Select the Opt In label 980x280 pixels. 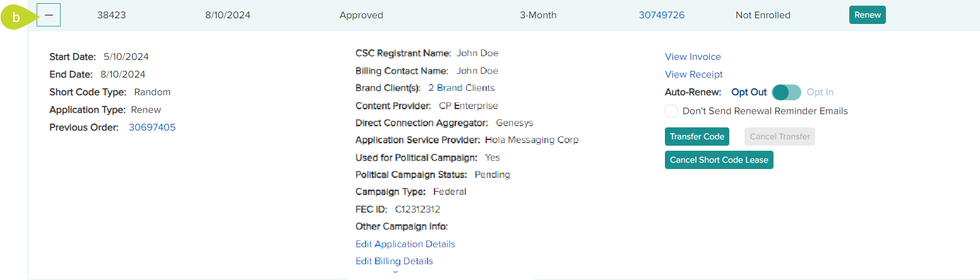(820, 92)
